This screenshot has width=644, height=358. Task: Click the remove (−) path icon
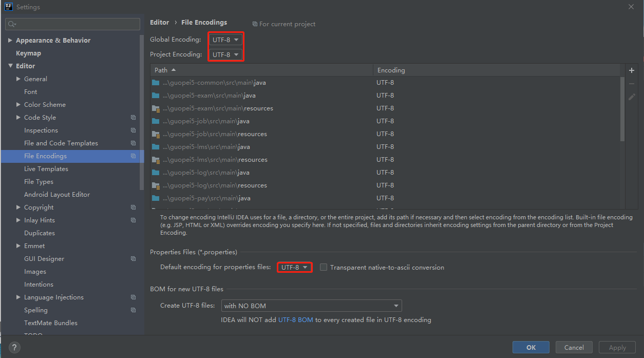tap(632, 84)
